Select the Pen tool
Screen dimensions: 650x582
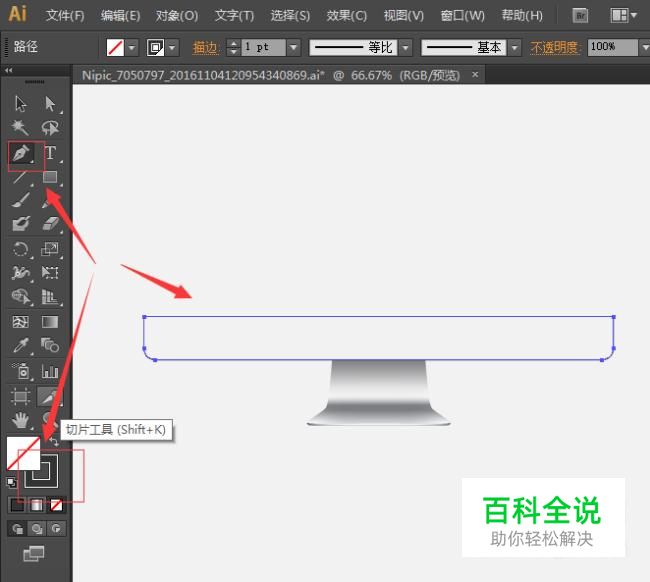coord(21,153)
